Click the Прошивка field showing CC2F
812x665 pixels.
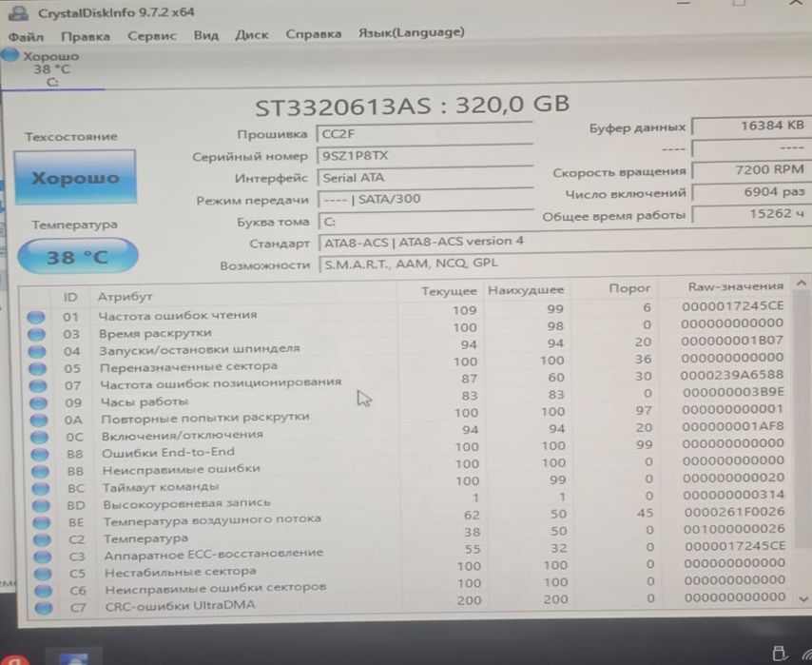point(425,134)
